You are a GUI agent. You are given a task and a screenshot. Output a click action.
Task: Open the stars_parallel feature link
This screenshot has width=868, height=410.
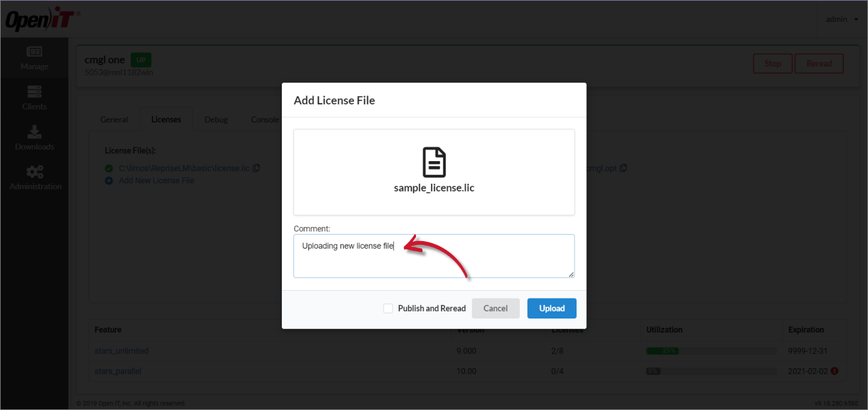coord(118,371)
